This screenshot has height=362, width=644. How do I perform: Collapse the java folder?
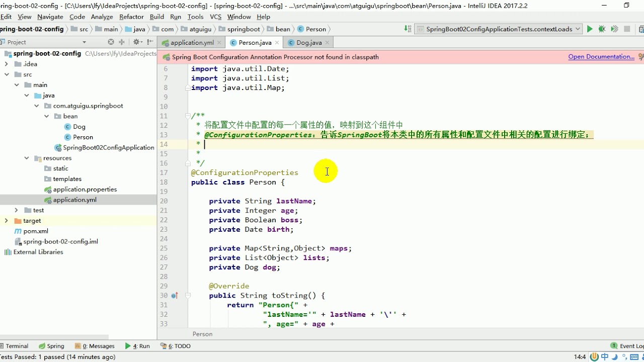pos(27,96)
